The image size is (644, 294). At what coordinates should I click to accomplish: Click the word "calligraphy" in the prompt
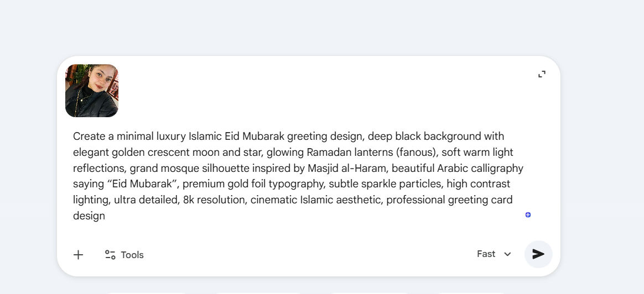(496, 168)
